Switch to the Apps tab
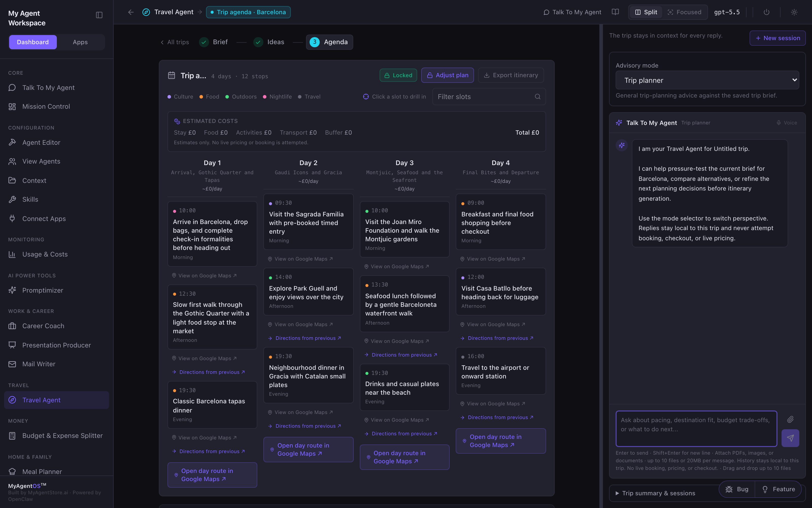The width and height of the screenshot is (812, 508). (x=80, y=42)
